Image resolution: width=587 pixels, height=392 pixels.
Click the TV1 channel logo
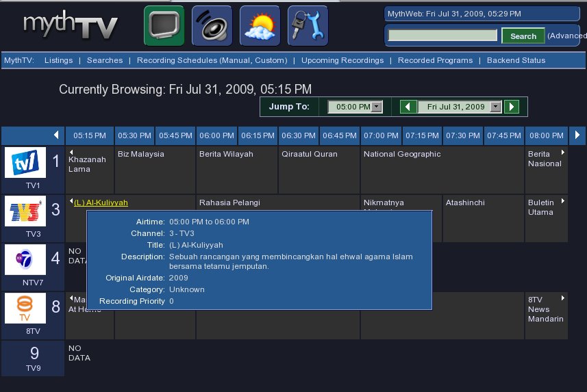[x=25, y=163]
